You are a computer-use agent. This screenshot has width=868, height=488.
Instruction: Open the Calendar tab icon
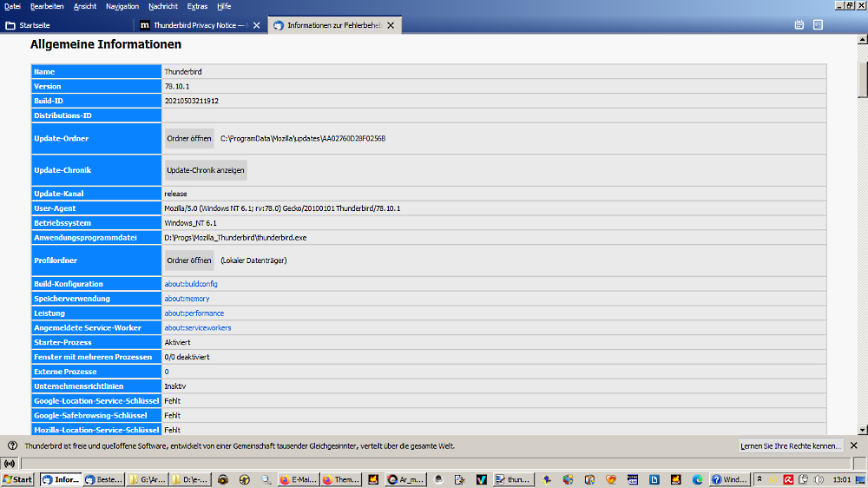tap(799, 25)
